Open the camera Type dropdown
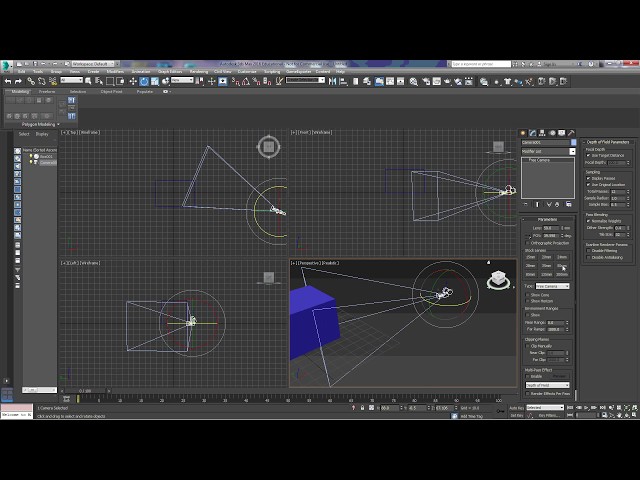Viewport: 640px width, 480px height. (x=552, y=286)
